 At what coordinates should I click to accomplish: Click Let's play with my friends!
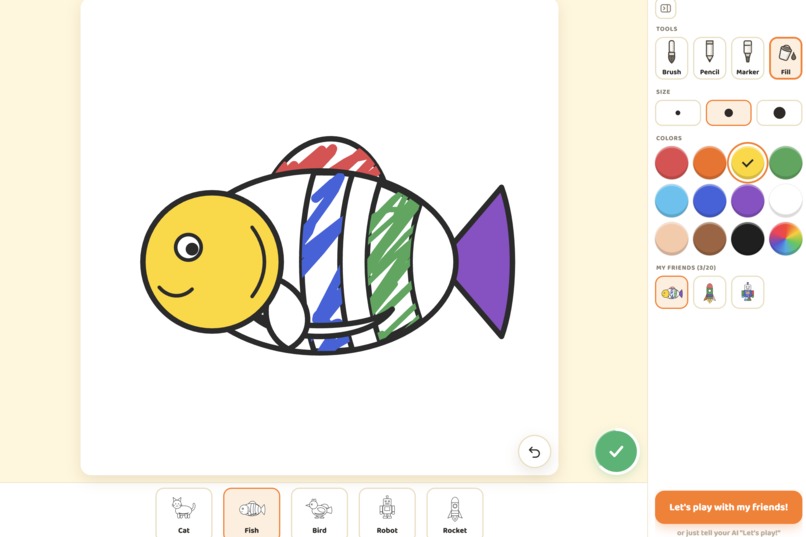coord(728,507)
